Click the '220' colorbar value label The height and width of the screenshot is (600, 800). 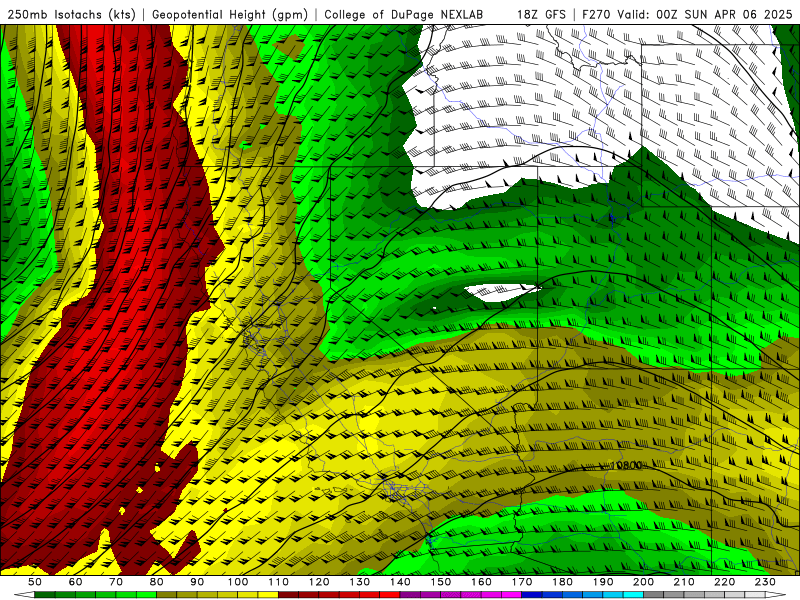[724, 582]
